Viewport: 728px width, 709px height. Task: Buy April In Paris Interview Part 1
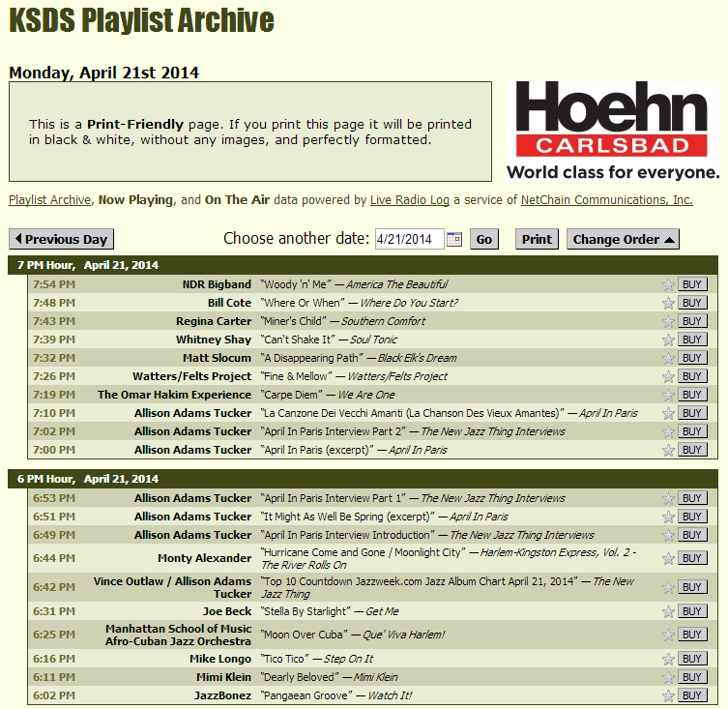[x=692, y=498]
